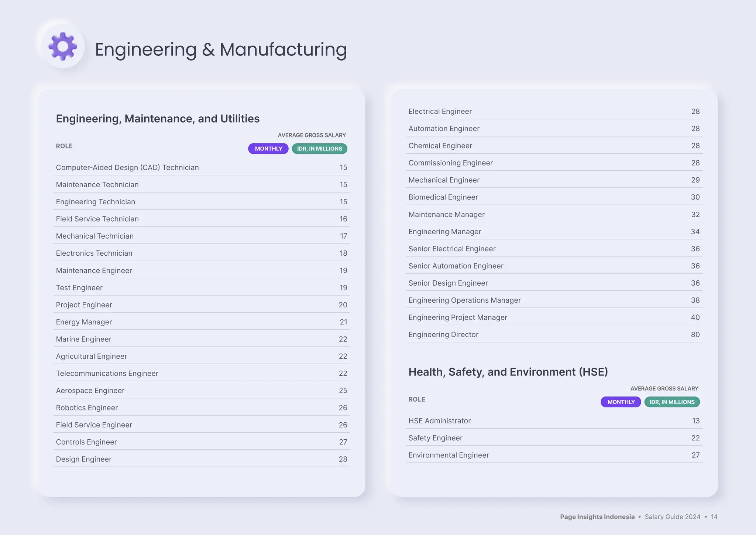Click the Salary Guide 2024 footer text

click(673, 517)
